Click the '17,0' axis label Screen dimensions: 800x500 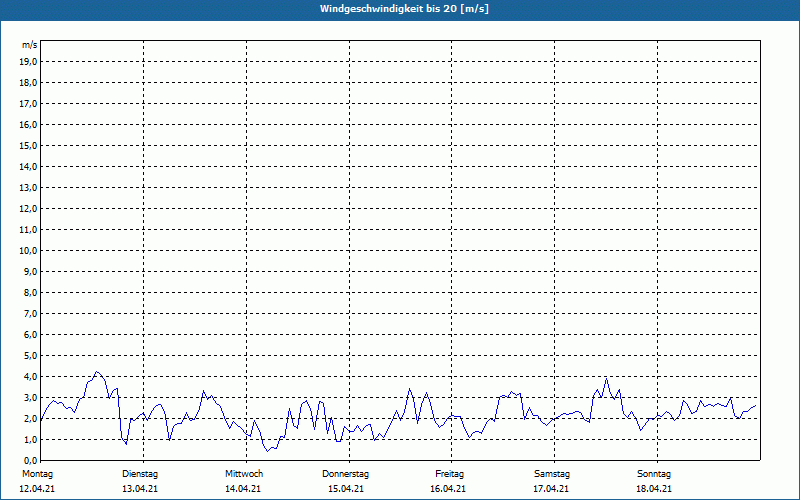coord(28,104)
